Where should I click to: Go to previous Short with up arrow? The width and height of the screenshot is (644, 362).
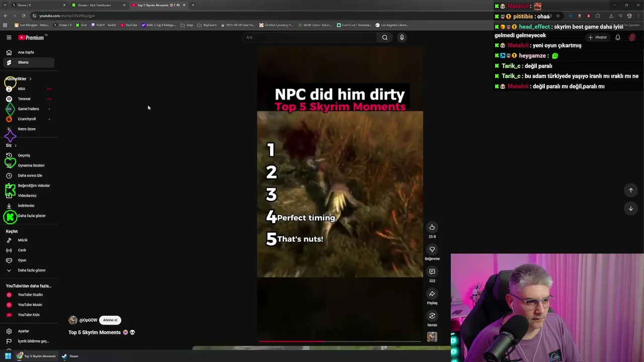pyautogui.click(x=630, y=190)
